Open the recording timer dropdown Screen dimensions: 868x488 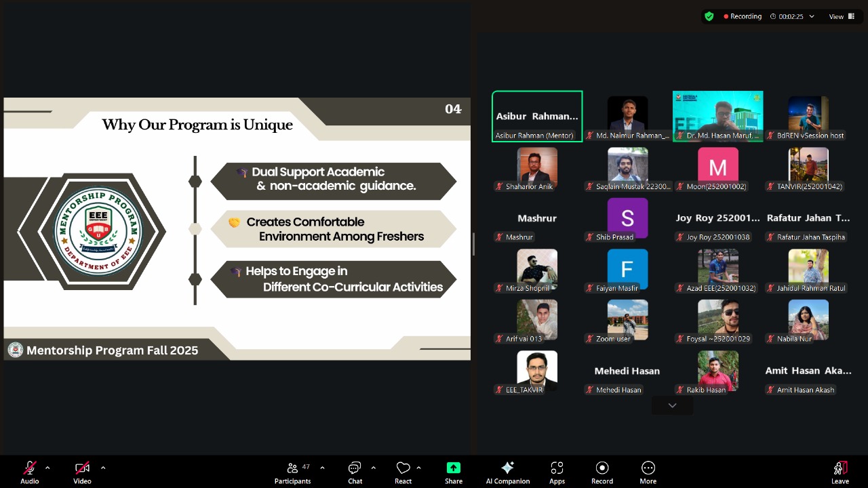(811, 16)
